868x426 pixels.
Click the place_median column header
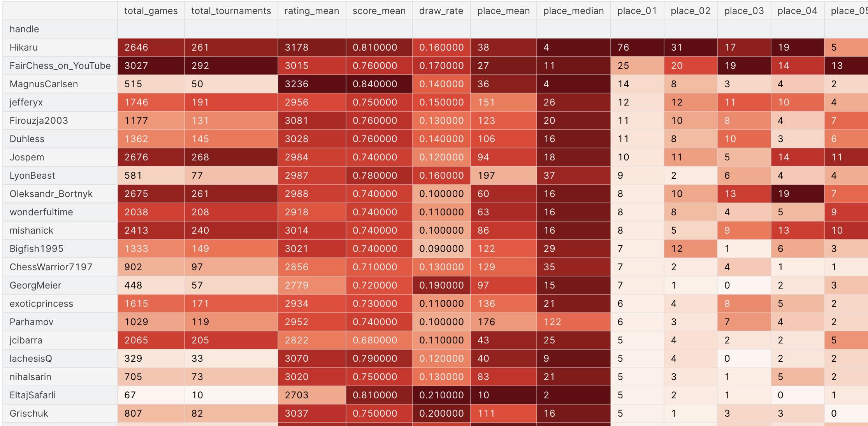pyautogui.click(x=573, y=11)
